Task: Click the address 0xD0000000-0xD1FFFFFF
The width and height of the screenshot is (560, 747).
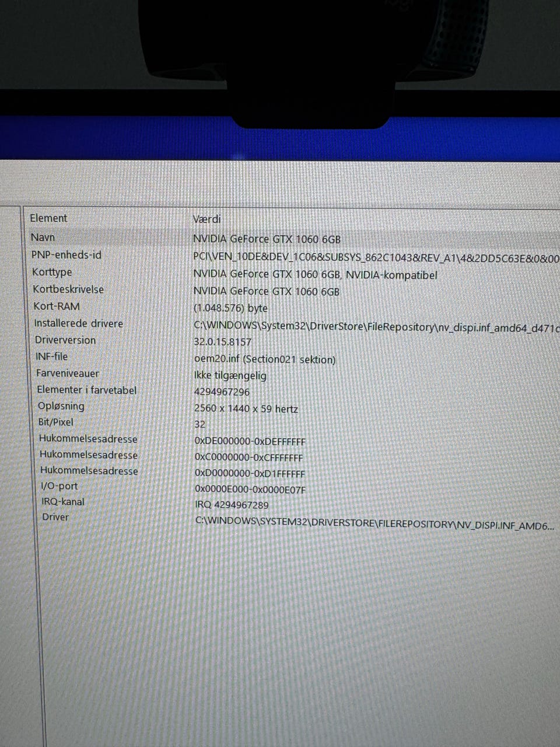Action: click(x=250, y=474)
